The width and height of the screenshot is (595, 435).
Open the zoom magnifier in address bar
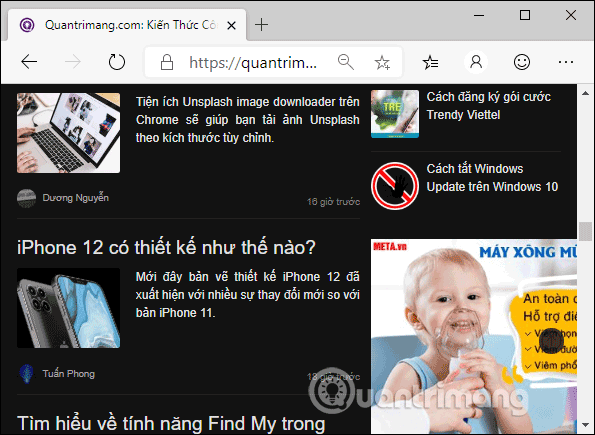pos(346,62)
